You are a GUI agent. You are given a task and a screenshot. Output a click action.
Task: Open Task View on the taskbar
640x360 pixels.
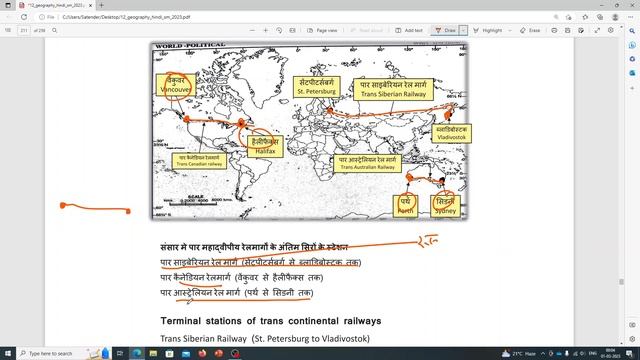[x=120, y=353]
